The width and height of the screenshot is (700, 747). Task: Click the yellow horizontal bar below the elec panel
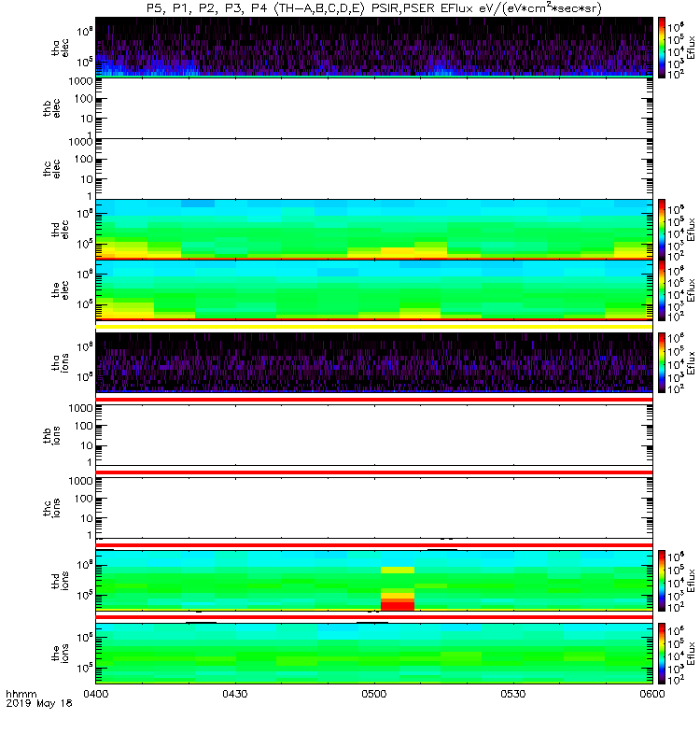click(x=374, y=326)
